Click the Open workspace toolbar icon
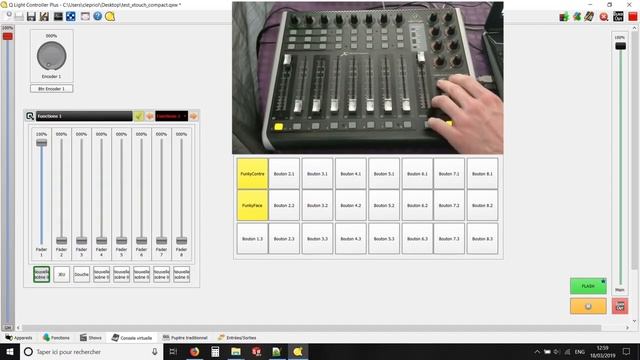The width and height of the screenshot is (640, 360). coord(19,16)
